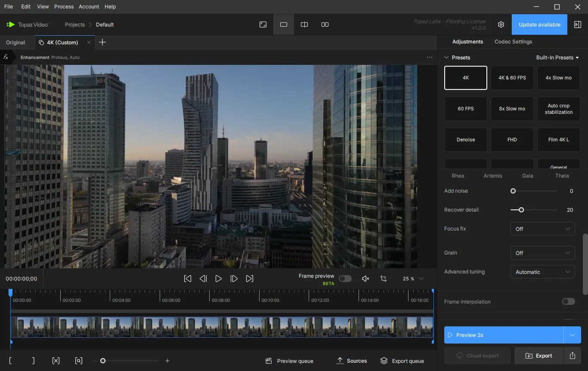Viewport: 588px width, 371px height.
Task: Open the Focus fix dropdown
Action: 542,229
